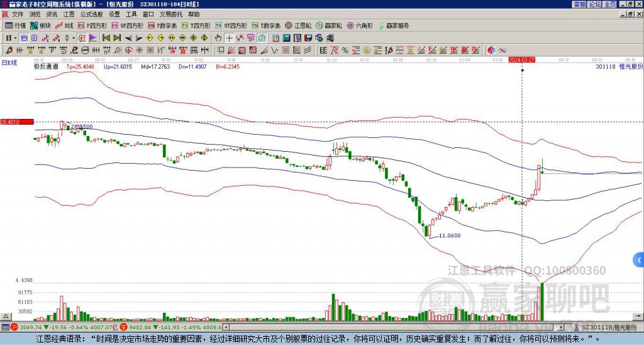Click the calendar date icon
Viewport: 644px width, 345px height.
[x=275, y=38]
